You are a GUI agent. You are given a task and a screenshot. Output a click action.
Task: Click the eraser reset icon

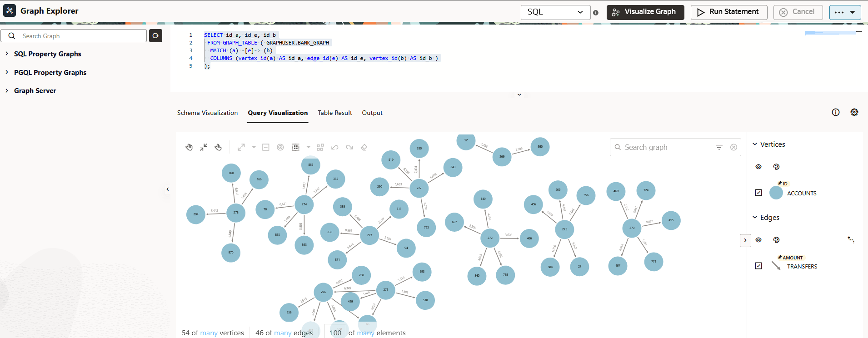click(x=364, y=147)
